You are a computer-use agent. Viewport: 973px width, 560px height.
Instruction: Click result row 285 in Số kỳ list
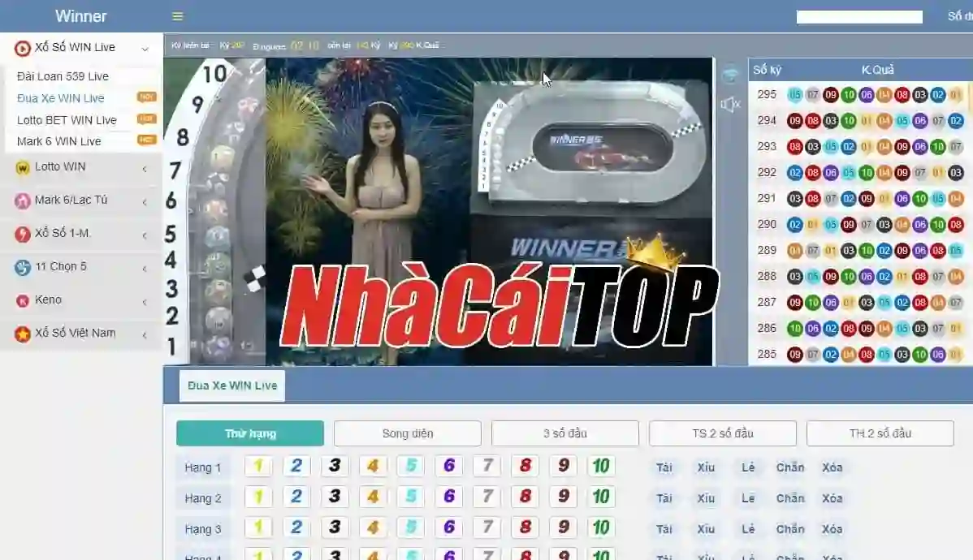860,355
